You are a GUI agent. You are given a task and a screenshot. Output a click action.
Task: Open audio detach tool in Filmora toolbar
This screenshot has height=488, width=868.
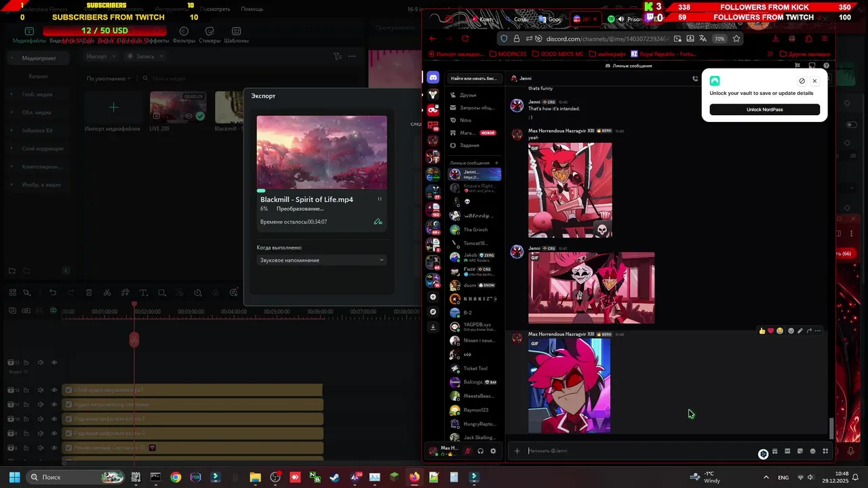[x=125, y=293]
